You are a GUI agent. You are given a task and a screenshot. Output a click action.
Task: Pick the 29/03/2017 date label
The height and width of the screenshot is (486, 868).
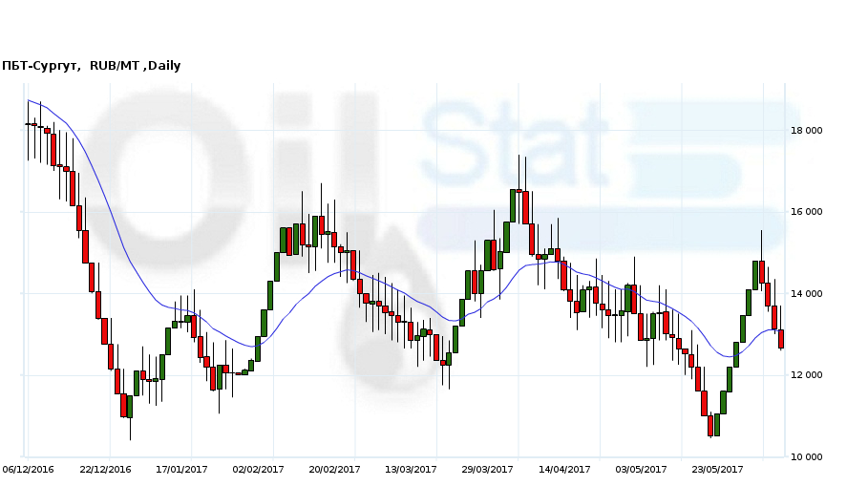point(488,470)
